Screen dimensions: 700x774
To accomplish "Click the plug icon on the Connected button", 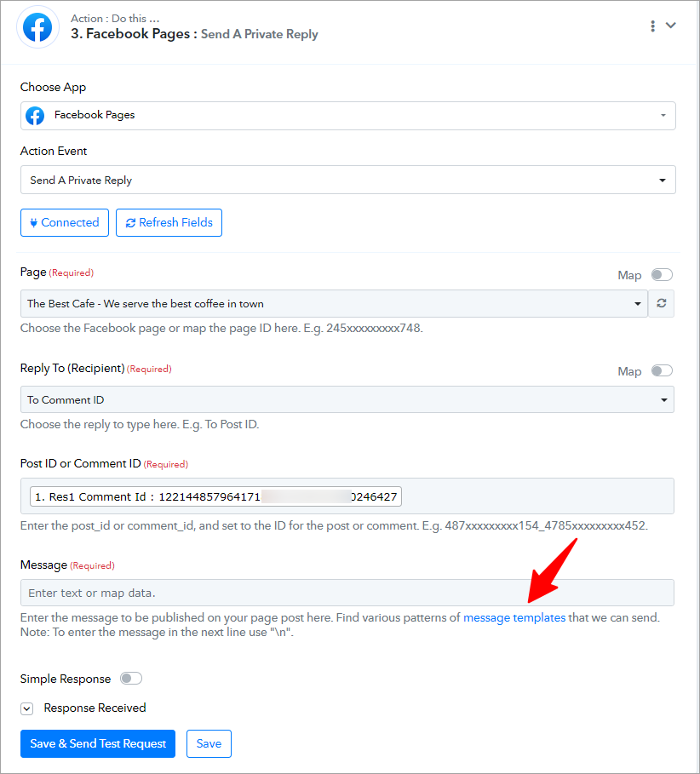I will coord(33,222).
